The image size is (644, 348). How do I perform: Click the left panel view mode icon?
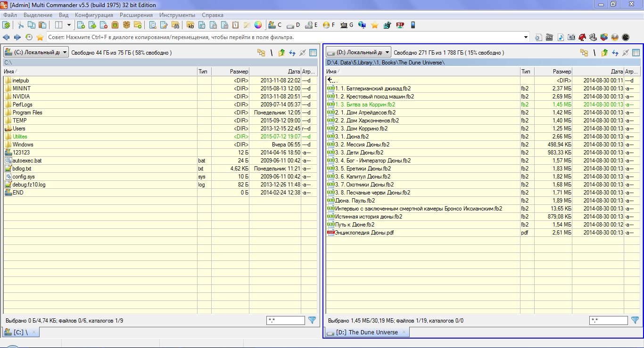coord(313,53)
